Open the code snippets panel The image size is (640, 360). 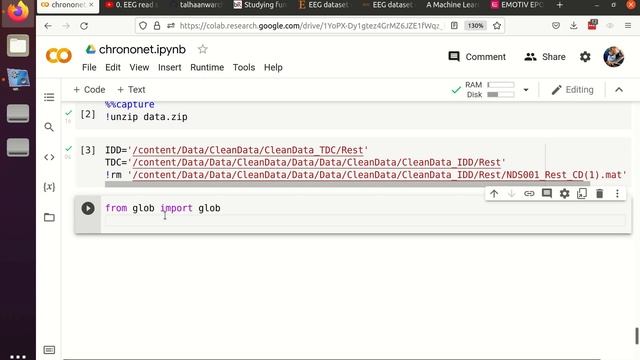49,157
